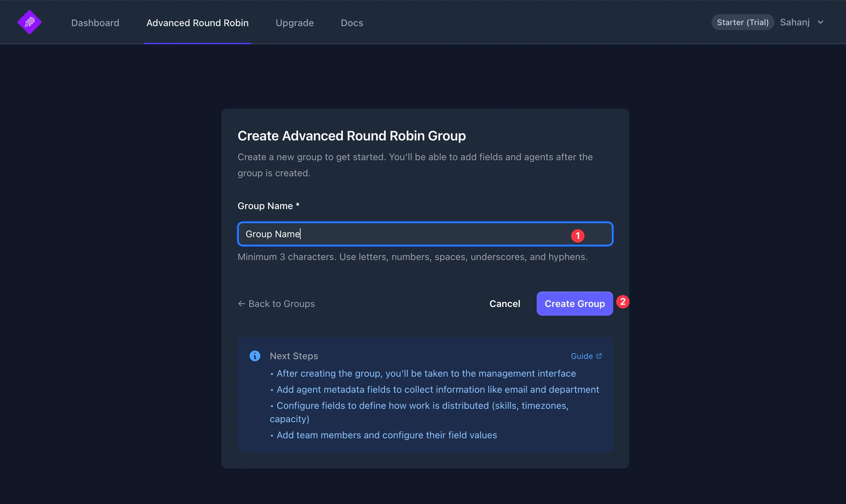846x504 pixels.
Task: Click the Next Steps panel
Action: tap(425, 394)
